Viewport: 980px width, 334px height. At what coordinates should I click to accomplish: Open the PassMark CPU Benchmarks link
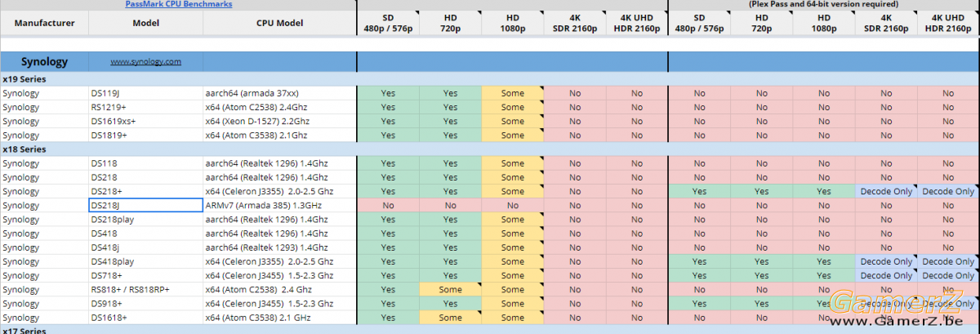(178, 4)
